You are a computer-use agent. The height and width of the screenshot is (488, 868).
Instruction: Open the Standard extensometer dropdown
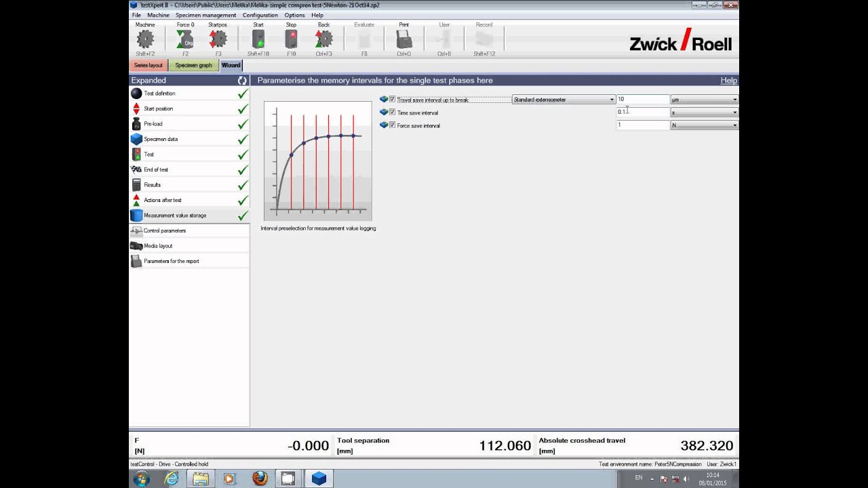tap(564, 100)
